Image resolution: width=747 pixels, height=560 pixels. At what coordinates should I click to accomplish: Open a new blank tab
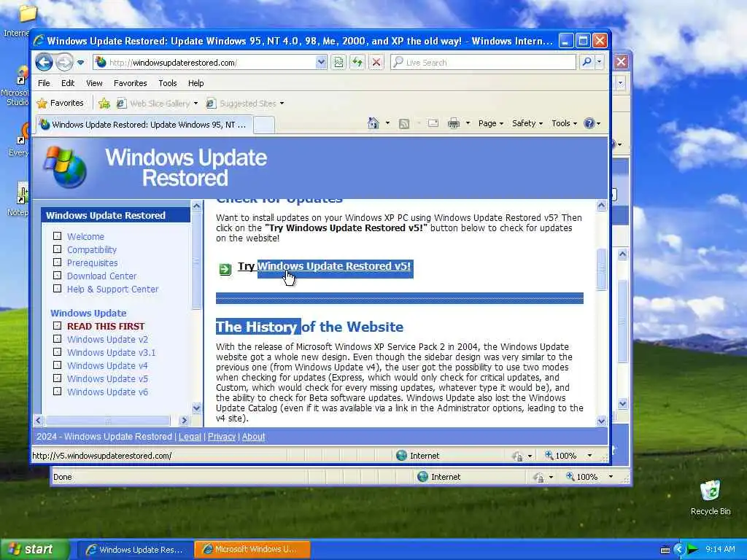pos(263,125)
